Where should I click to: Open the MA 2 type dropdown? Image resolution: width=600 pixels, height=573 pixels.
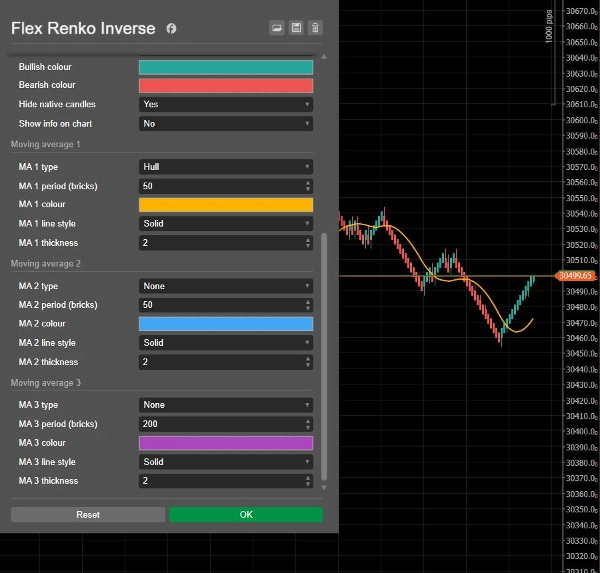226,286
